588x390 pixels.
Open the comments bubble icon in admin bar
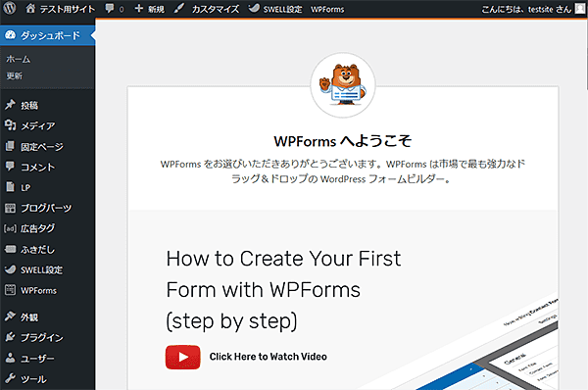pos(110,8)
